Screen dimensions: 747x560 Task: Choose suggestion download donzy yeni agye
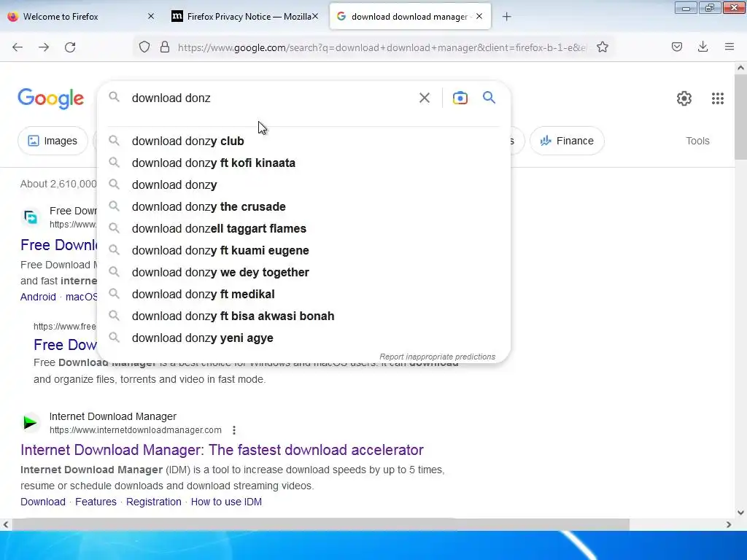pyautogui.click(x=303, y=338)
